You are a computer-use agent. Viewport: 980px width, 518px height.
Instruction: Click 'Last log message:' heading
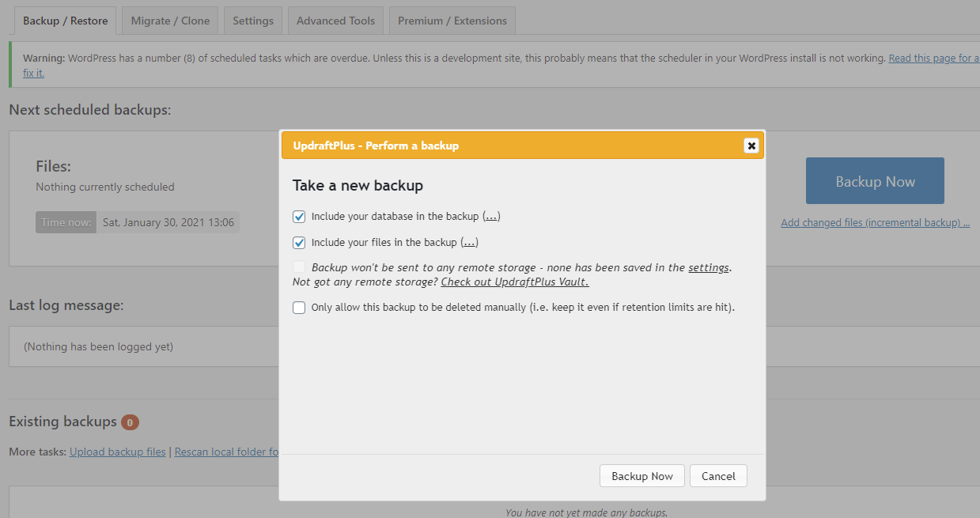coord(66,305)
